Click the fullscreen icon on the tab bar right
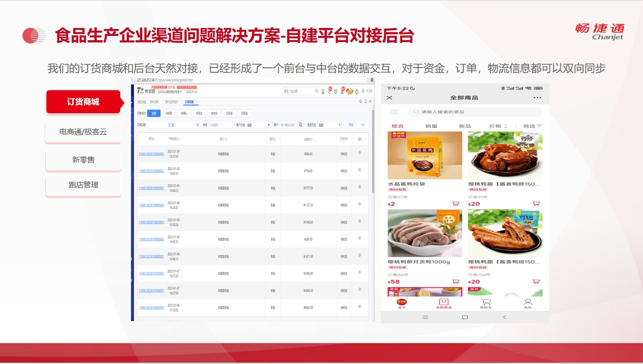This screenshot has height=364, width=643. pyautogui.click(x=365, y=102)
